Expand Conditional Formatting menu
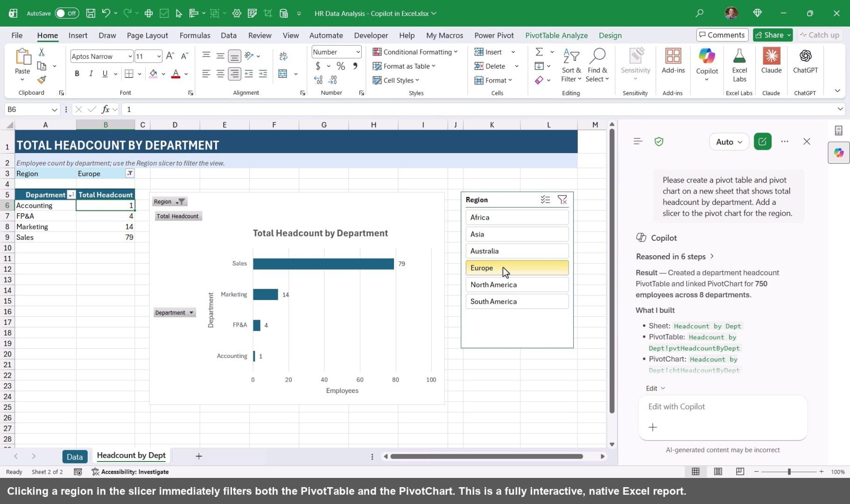The image size is (850, 504). coord(415,52)
